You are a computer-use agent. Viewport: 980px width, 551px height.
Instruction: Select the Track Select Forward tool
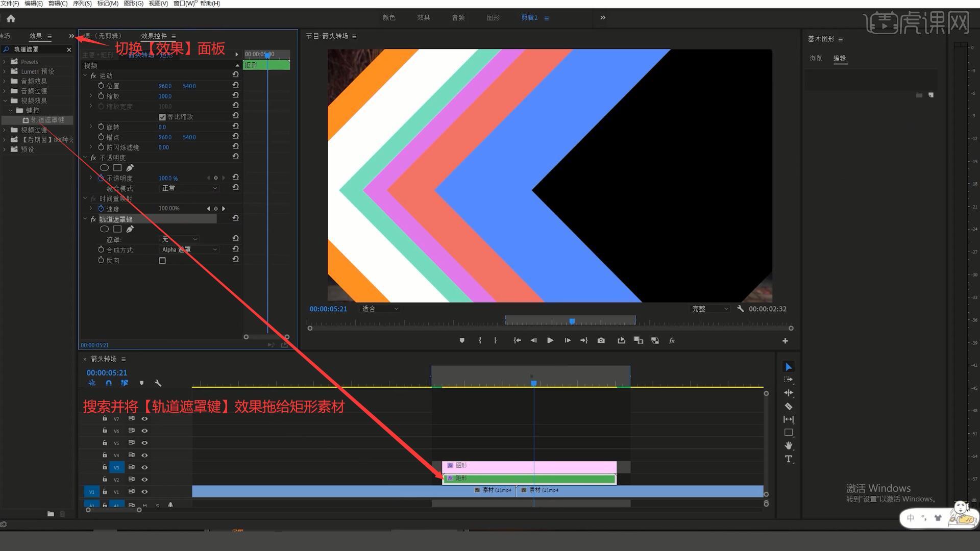pyautogui.click(x=789, y=380)
